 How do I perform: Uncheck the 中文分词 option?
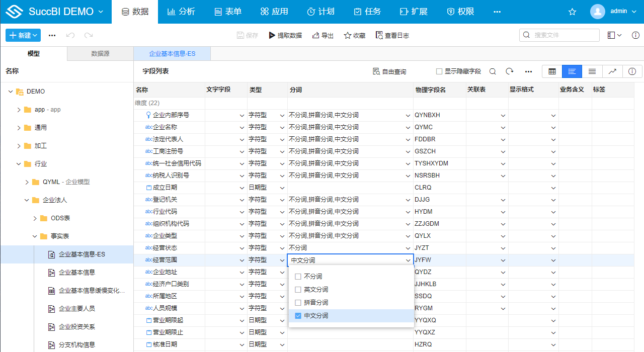pyautogui.click(x=298, y=316)
